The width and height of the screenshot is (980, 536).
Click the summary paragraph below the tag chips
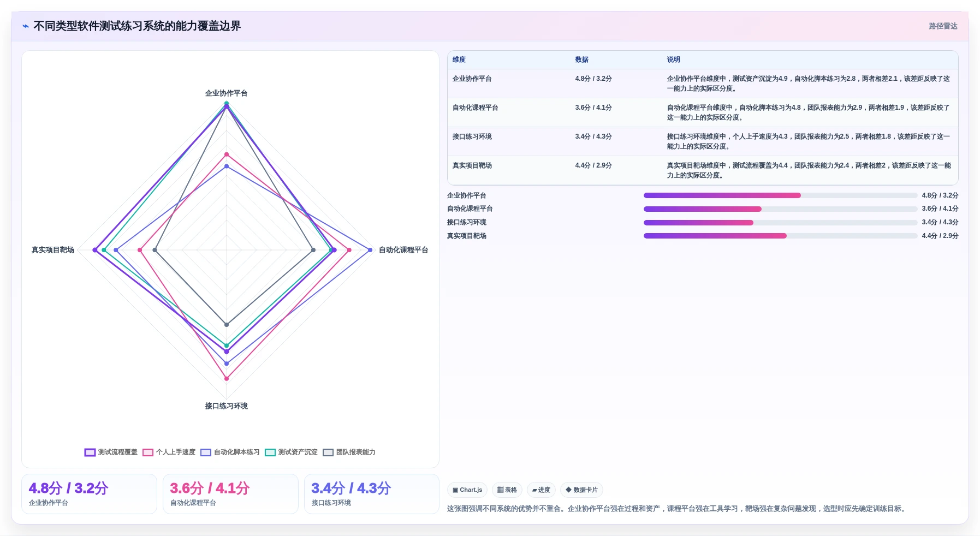[678, 509]
